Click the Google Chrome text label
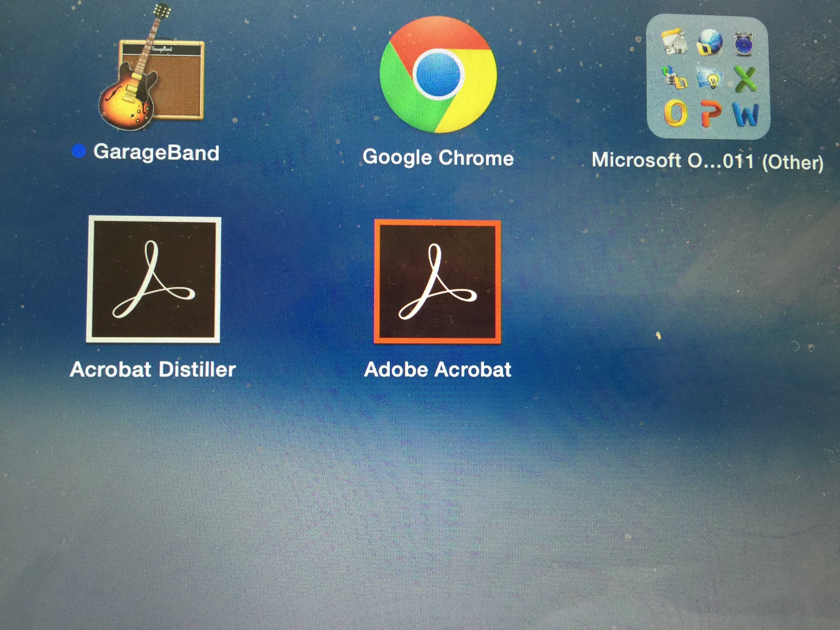 [438, 157]
